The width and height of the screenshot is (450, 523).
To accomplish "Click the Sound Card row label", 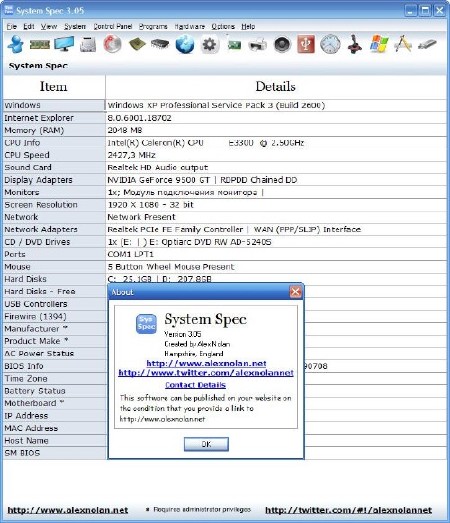I will tap(28, 167).
